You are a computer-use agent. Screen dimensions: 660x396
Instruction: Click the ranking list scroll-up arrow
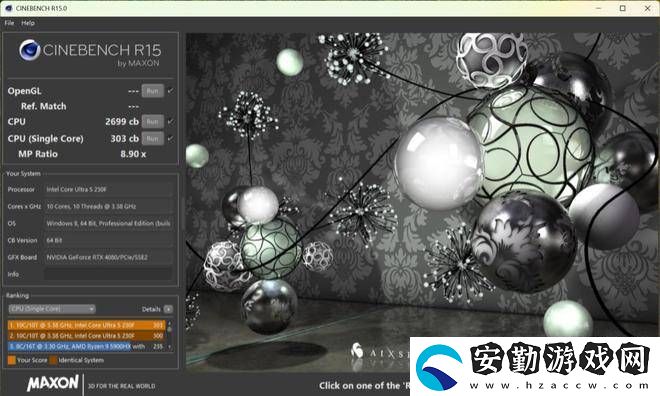click(170, 323)
